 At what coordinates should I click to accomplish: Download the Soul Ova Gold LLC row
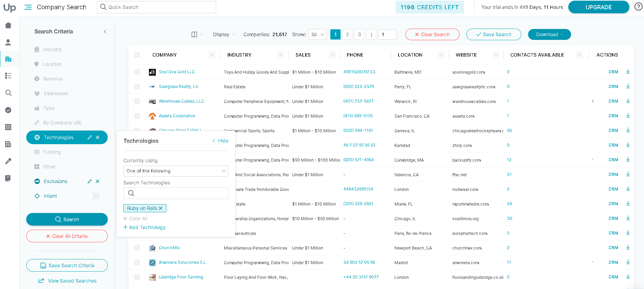pyautogui.click(x=628, y=72)
